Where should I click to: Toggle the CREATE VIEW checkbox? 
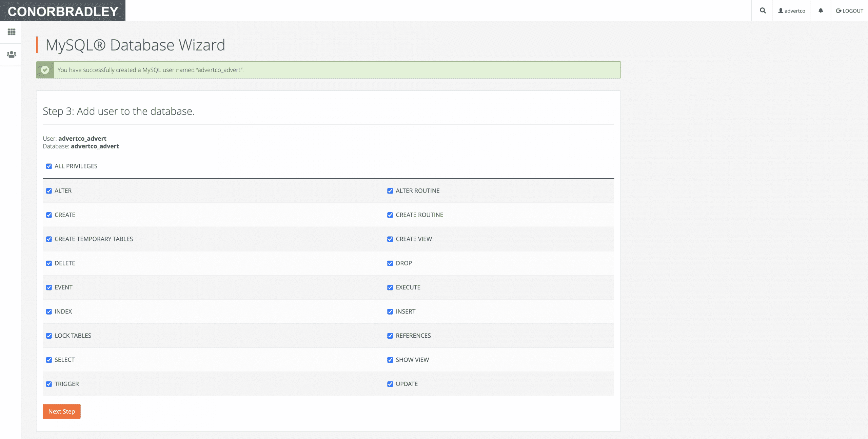[390, 239]
